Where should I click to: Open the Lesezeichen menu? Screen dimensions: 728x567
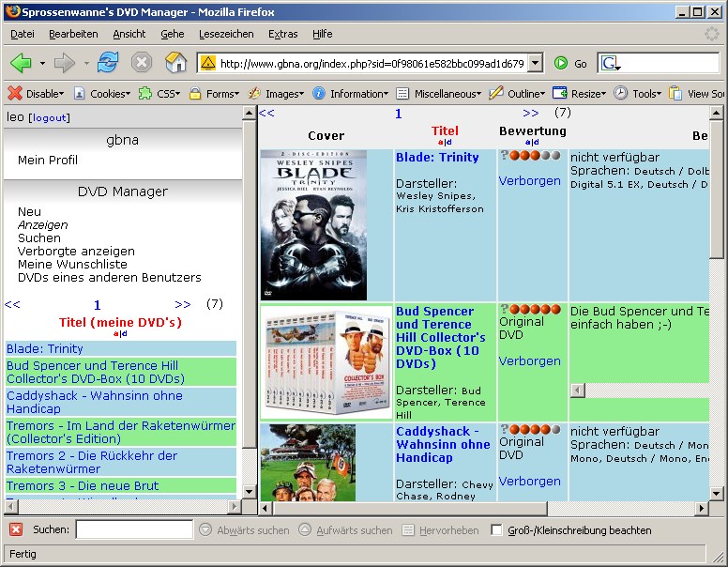coord(226,34)
